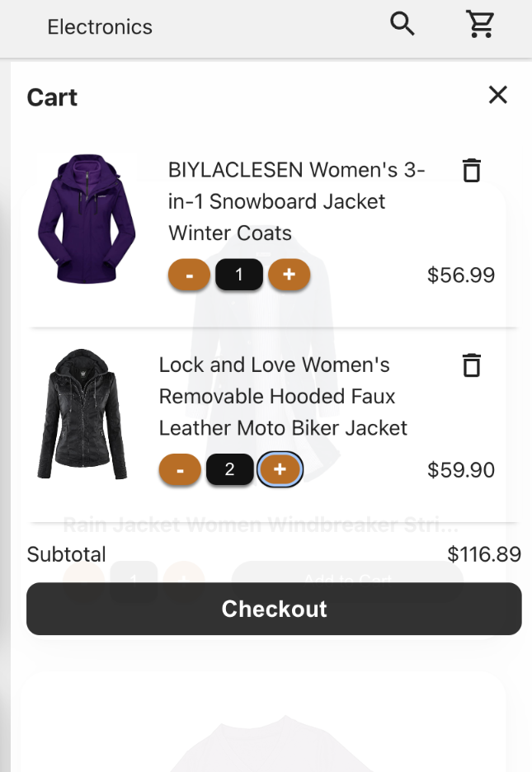This screenshot has height=772, width=532.
Task: Open the search magnifier icon
Action: (402, 24)
